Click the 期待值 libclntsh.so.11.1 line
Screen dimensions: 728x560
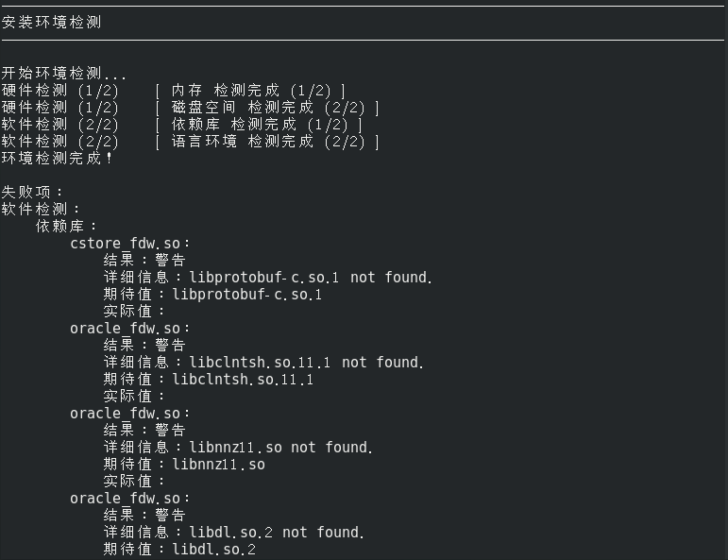click(208, 380)
